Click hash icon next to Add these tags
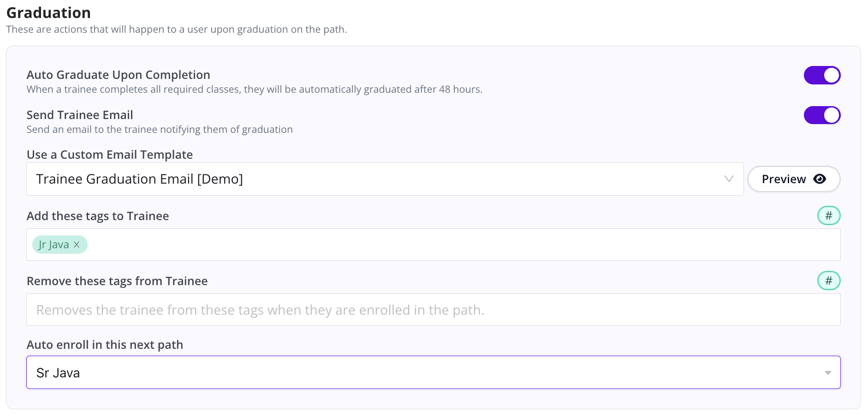The height and width of the screenshot is (418, 868). [x=829, y=215]
